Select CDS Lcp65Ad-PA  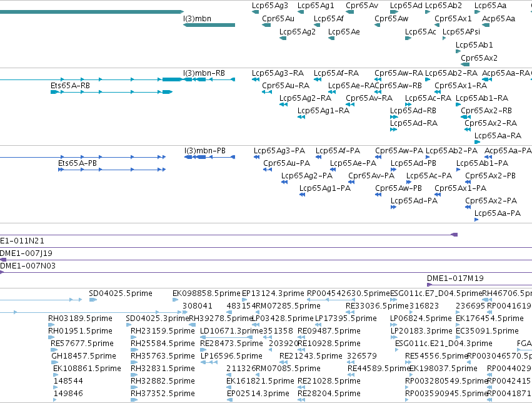[x=414, y=201]
